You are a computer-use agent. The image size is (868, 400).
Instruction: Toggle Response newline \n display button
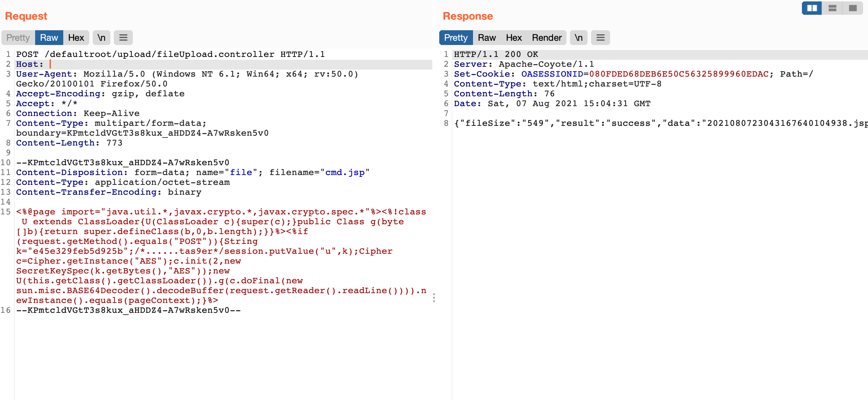(x=578, y=38)
